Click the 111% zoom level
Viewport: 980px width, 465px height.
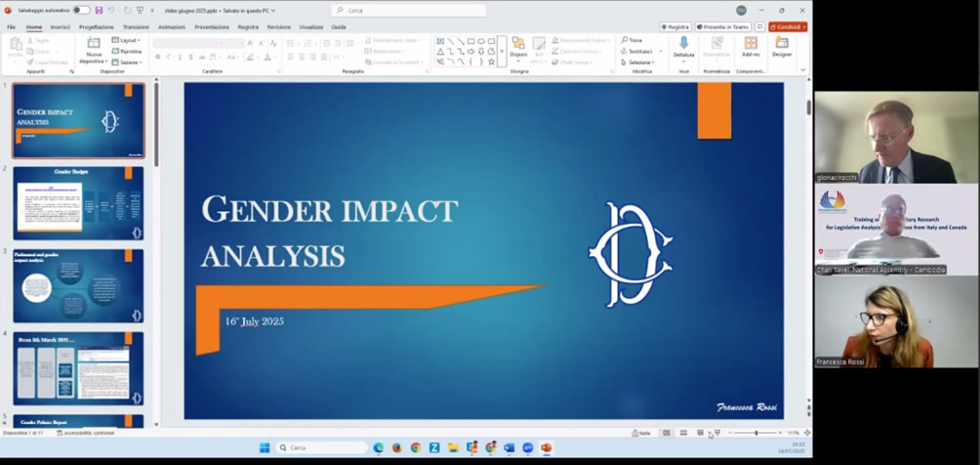pos(794,433)
